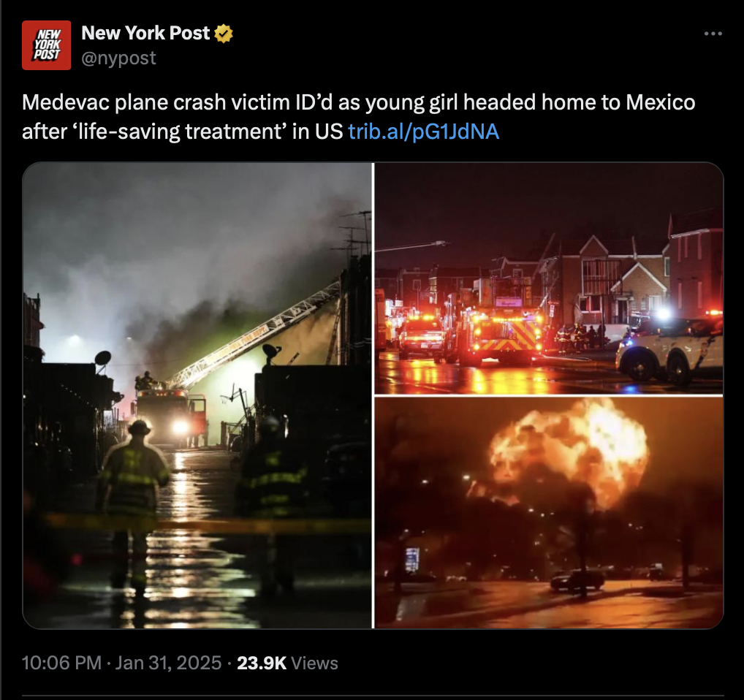Click the 10:06 PM timestamp

click(x=61, y=663)
